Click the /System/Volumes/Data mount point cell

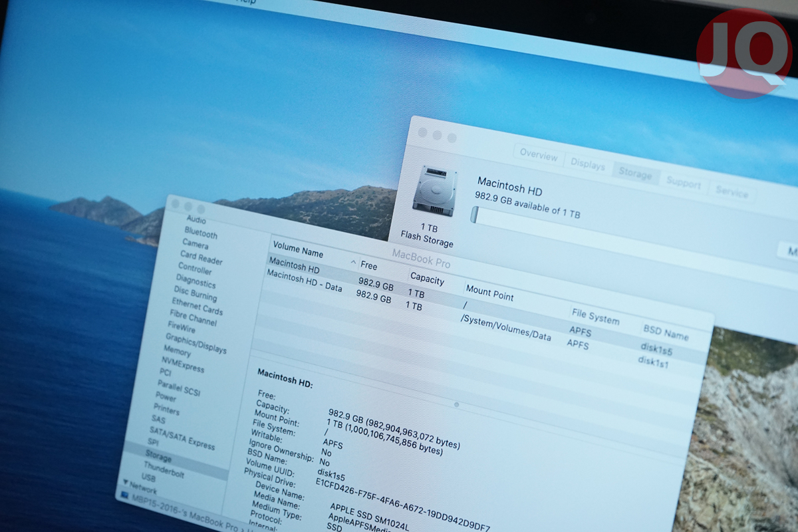pyautogui.click(x=506, y=328)
